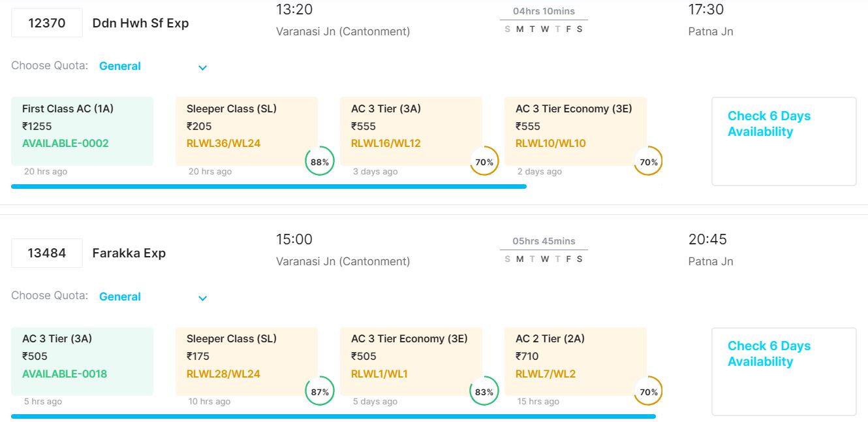Open Farakka Exp train name
This screenshot has width=868, height=422.
[x=129, y=253]
